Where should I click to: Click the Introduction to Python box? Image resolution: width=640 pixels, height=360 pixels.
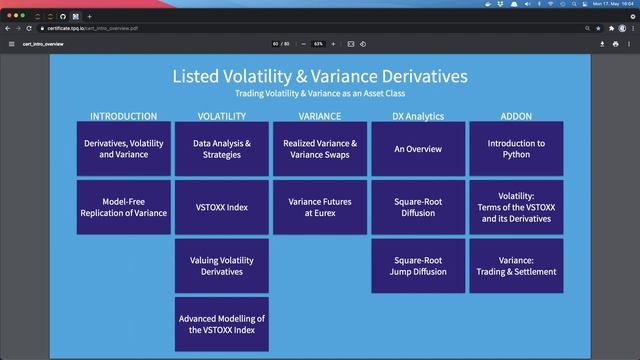click(x=516, y=149)
